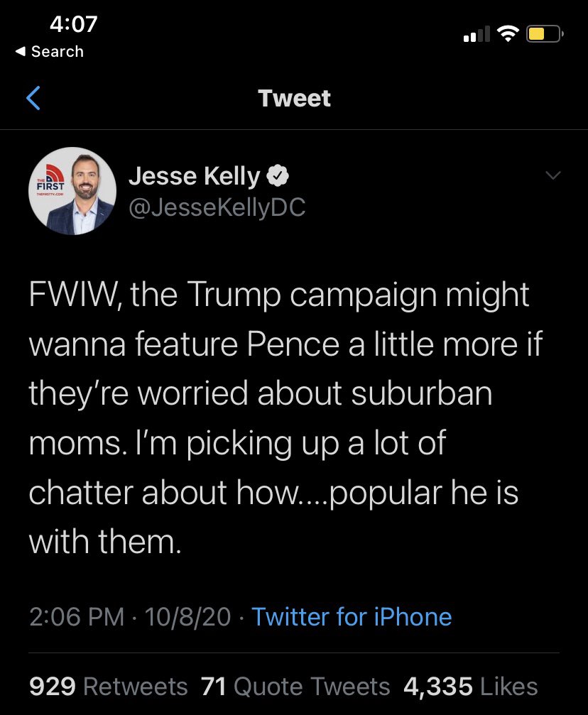588x715 pixels.
Task: View the 929 Retweets list
Action: [108, 687]
